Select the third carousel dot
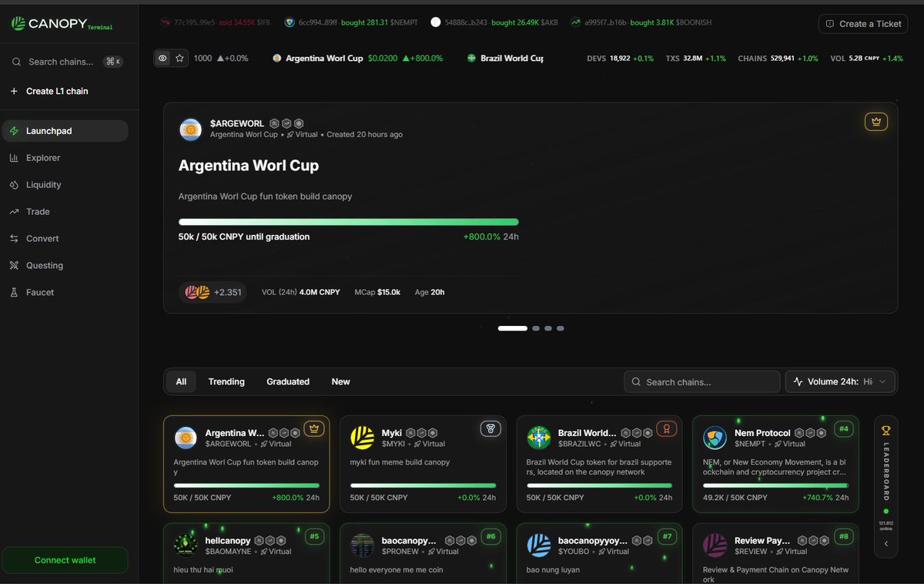Screen dimensions: 924x584 [x=548, y=328]
